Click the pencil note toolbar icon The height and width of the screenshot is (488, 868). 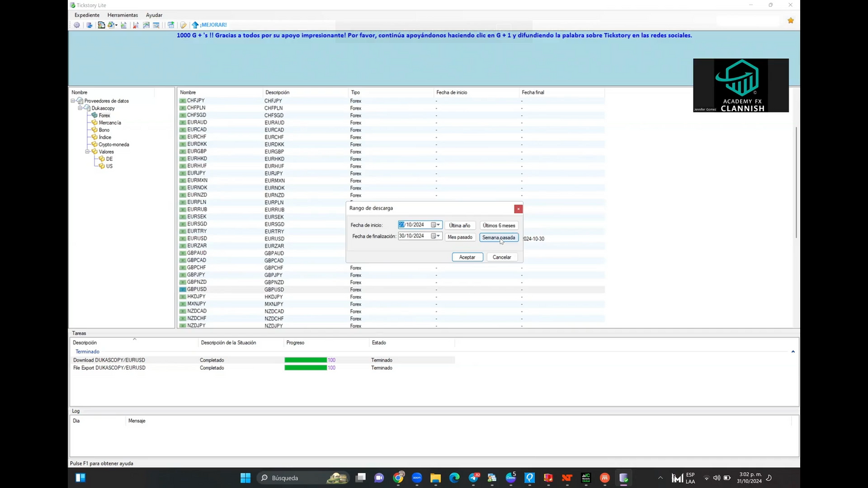pos(183,25)
